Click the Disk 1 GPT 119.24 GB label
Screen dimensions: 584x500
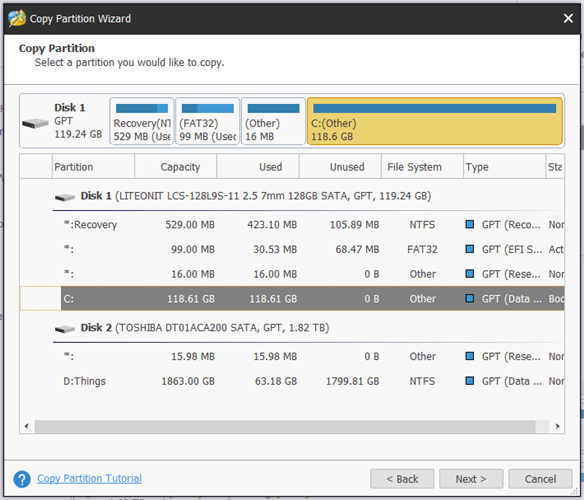(78, 121)
